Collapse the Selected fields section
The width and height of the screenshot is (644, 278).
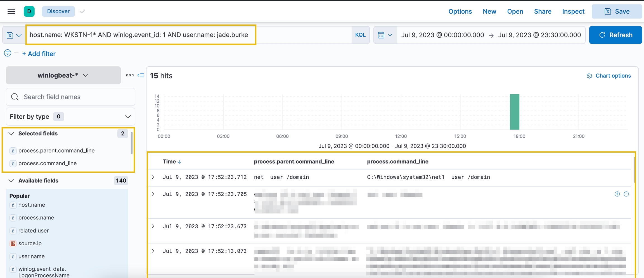tap(11, 134)
